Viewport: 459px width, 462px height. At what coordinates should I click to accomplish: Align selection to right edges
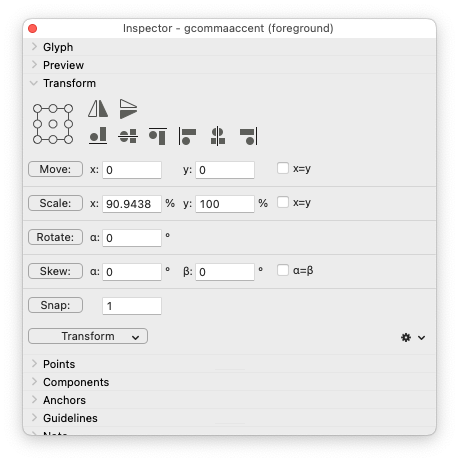point(249,136)
